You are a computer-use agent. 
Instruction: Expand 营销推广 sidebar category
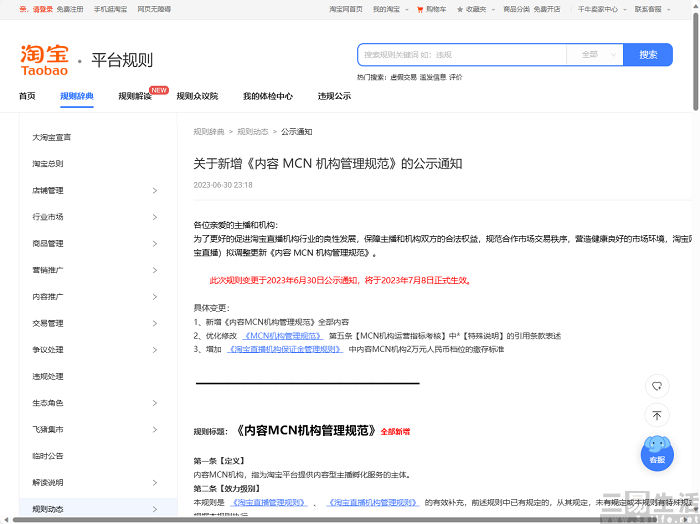(x=95, y=270)
